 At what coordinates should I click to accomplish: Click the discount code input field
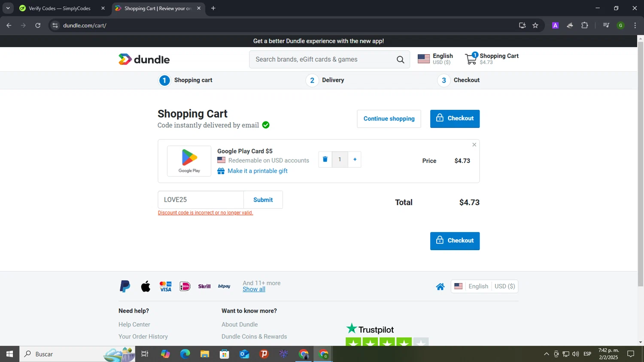(201, 200)
